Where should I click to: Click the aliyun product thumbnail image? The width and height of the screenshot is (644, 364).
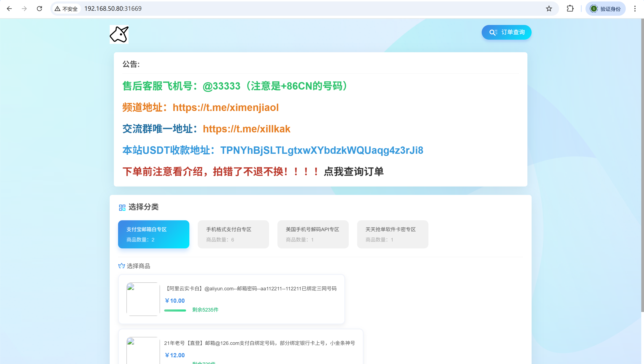point(143,299)
